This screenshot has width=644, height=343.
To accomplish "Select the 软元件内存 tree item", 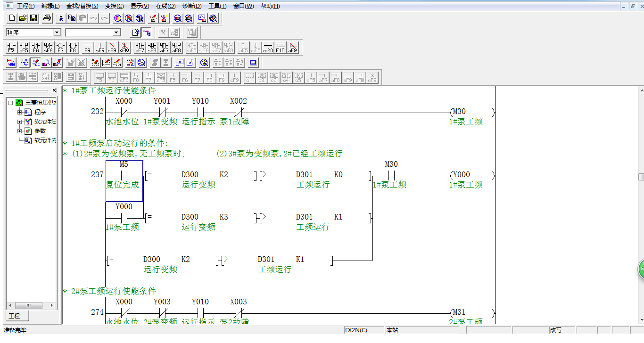I will click(45, 140).
